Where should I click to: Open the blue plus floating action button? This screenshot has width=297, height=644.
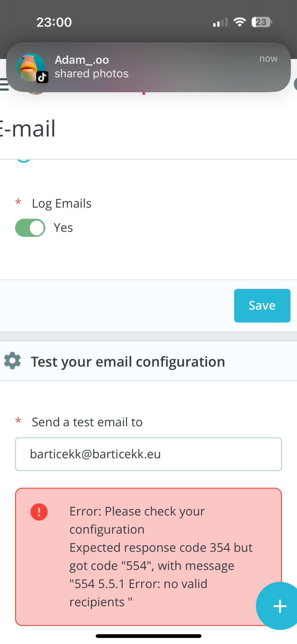[279, 606]
